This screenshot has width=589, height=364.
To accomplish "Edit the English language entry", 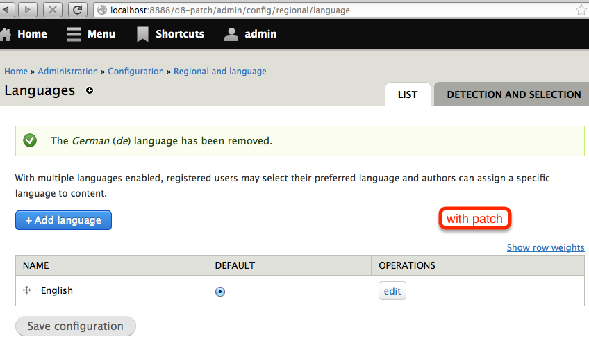I will (392, 291).
